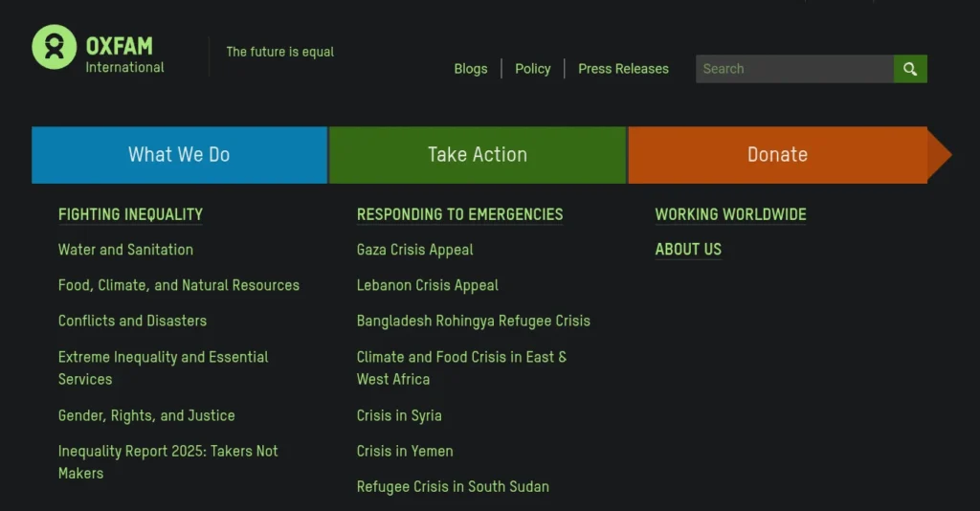Open Working Worldwide menu heading
The height and width of the screenshot is (511, 980).
tap(730, 214)
